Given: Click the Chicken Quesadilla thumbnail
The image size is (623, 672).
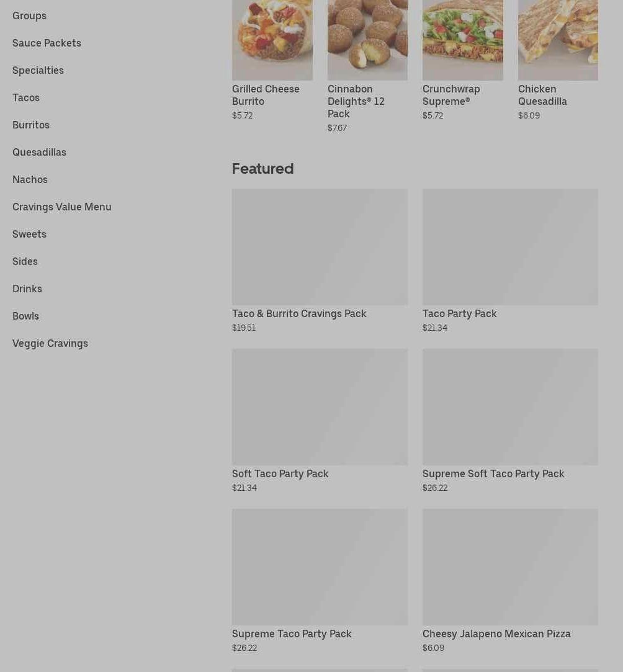Looking at the screenshot, I should [x=557, y=40].
